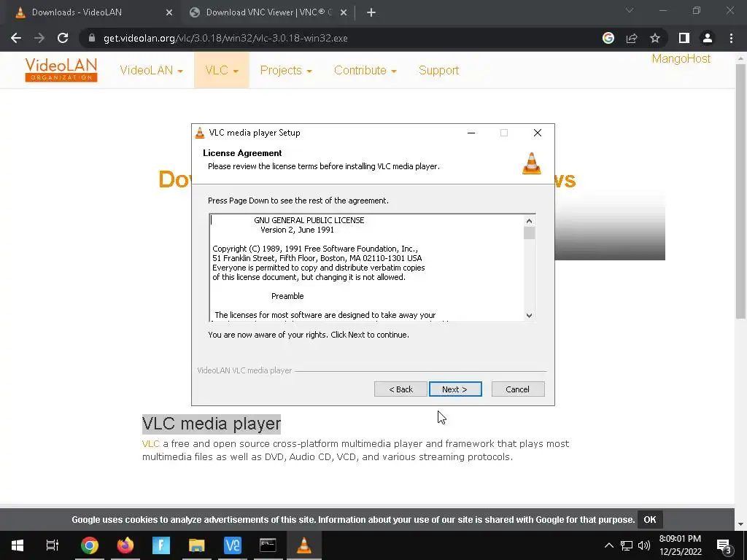Launch Firefox from the taskbar
747x560 pixels.
click(x=125, y=545)
